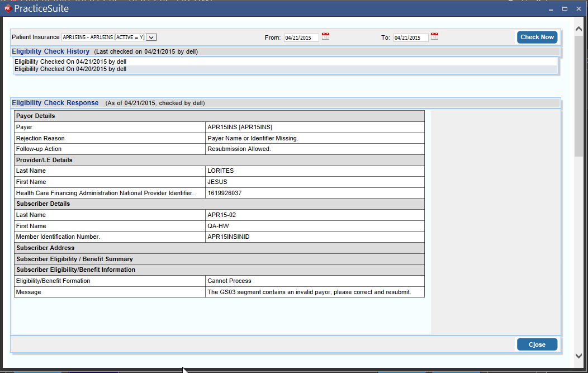This screenshot has width=588, height=373.
Task: Open the To date calendar picker
Action: (x=435, y=37)
